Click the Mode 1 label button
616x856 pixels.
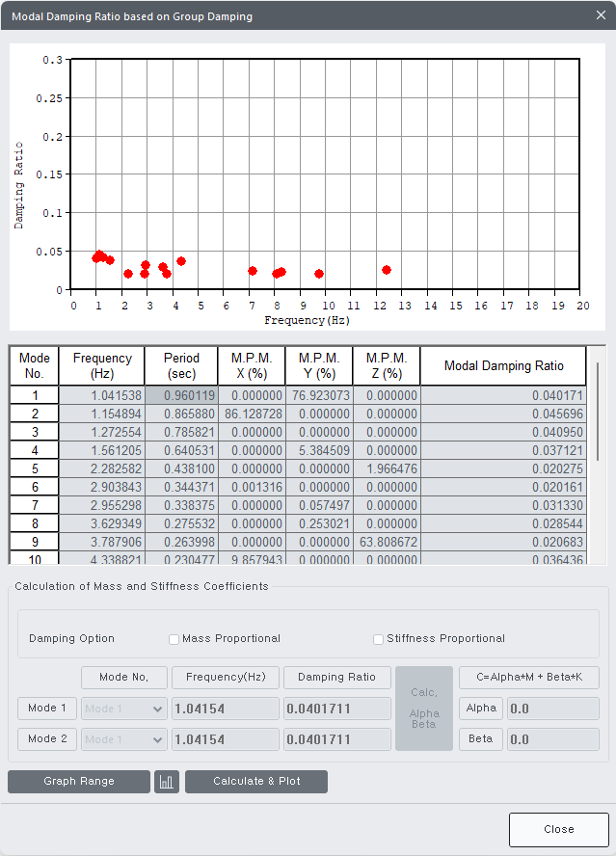pyautogui.click(x=47, y=709)
